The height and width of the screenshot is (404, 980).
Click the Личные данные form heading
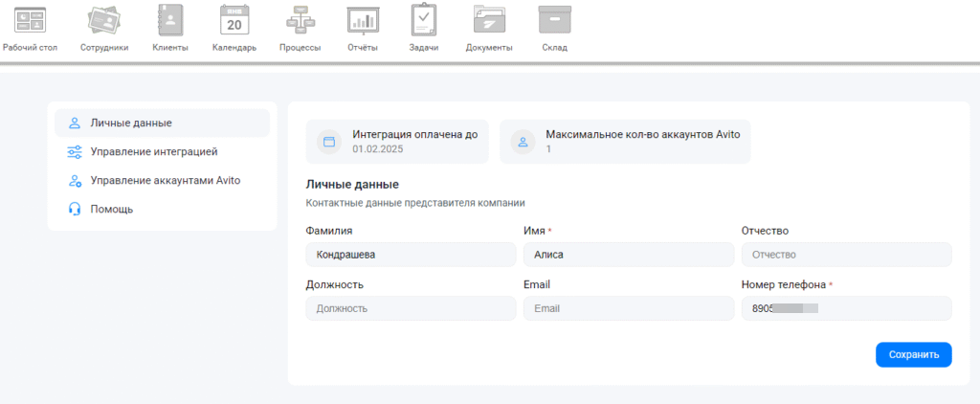pos(352,185)
